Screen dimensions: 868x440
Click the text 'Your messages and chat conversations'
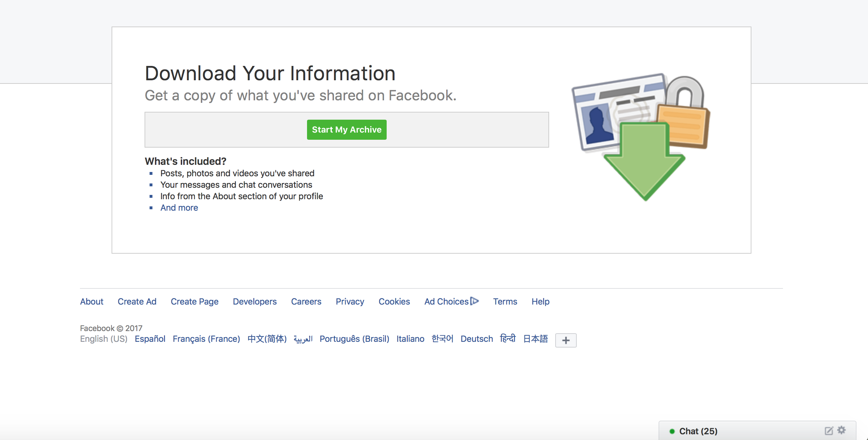coord(236,185)
